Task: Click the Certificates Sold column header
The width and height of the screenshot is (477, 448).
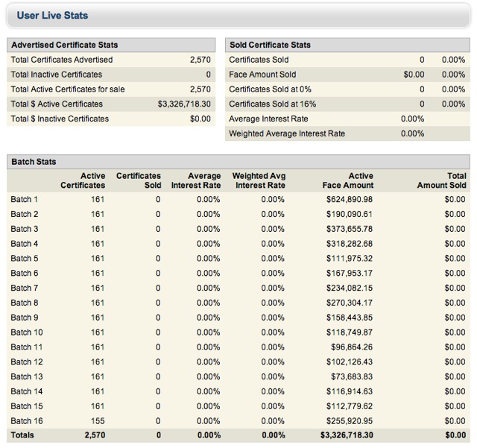Action: point(139,180)
